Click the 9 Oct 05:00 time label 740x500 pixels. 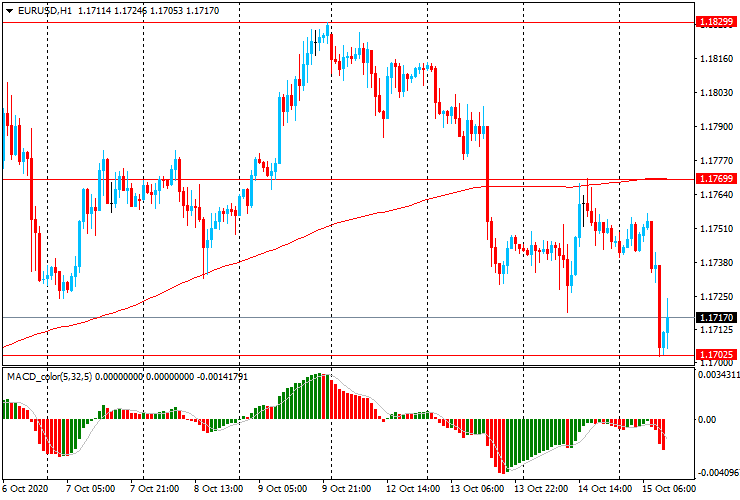(x=283, y=488)
